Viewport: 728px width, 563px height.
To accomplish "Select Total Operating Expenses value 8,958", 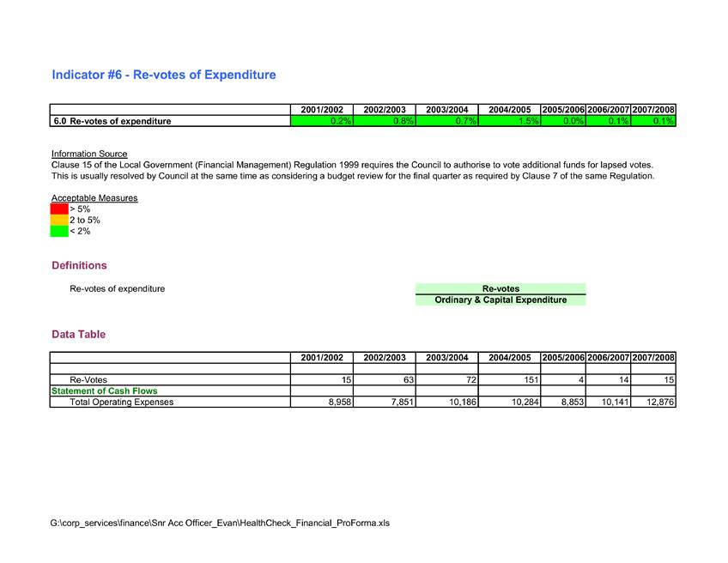I will 322,402.
